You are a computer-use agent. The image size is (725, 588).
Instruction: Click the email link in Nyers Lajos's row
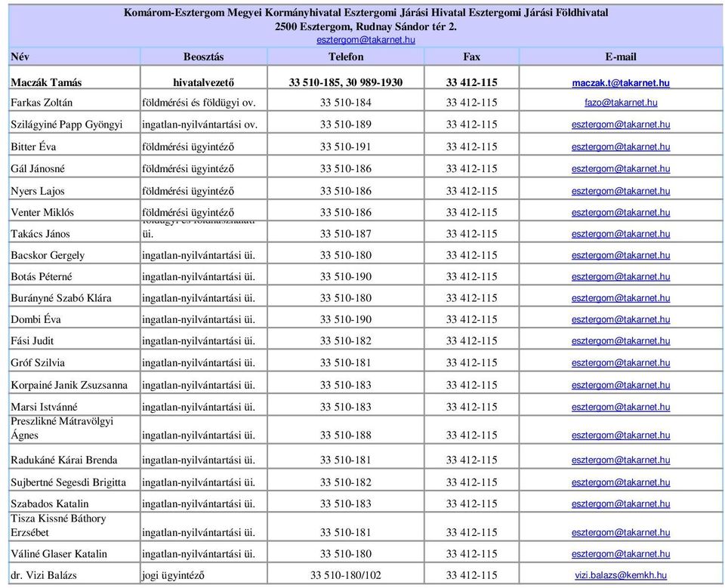click(x=621, y=191)
